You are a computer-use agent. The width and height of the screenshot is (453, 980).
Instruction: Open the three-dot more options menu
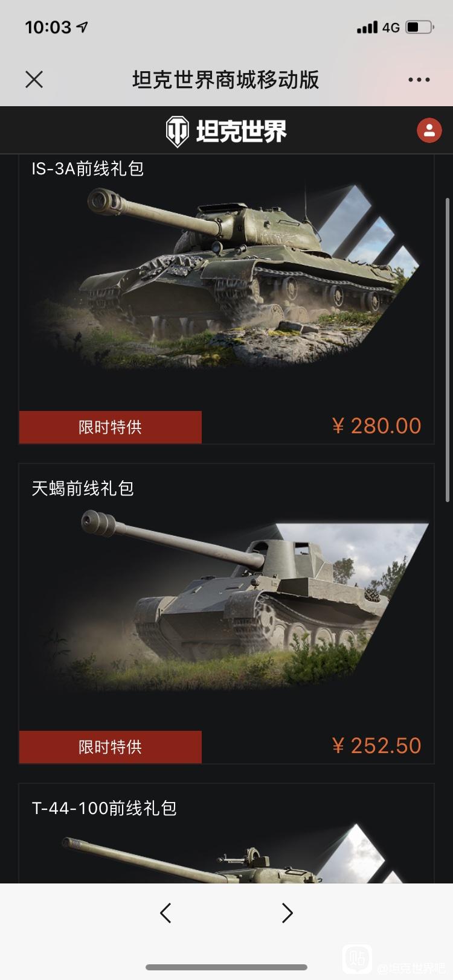(419, 80)
